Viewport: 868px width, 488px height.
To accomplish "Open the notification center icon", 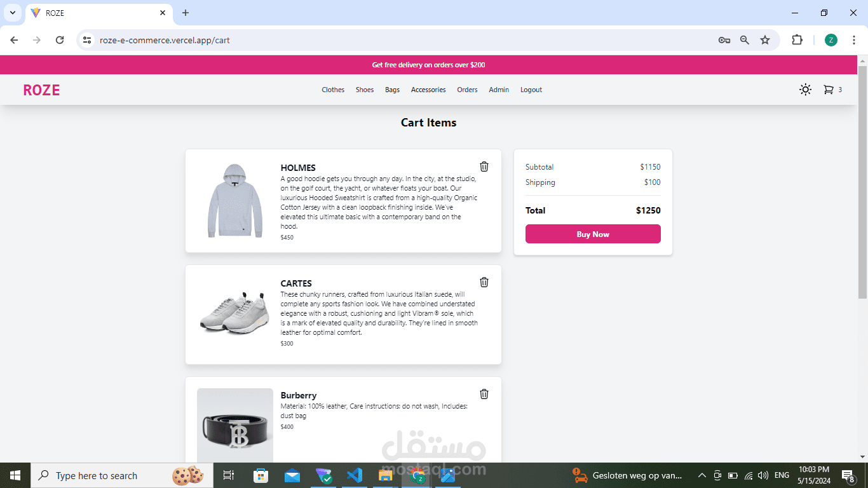I will click(x=848, y=475).
